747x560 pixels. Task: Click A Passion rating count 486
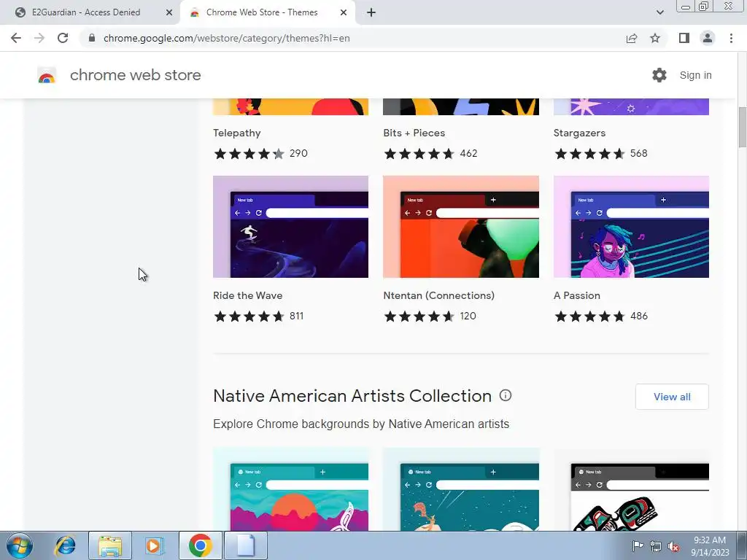point(639,316)
